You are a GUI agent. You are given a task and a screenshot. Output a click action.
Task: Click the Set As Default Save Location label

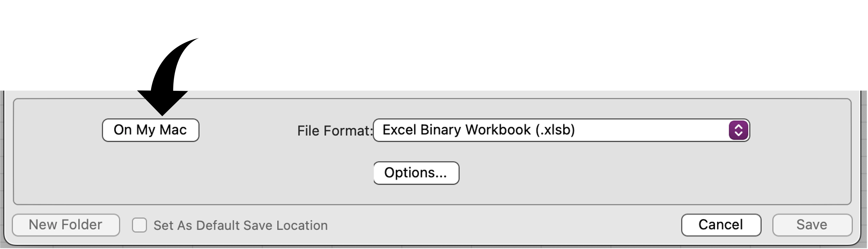[241, 226]
